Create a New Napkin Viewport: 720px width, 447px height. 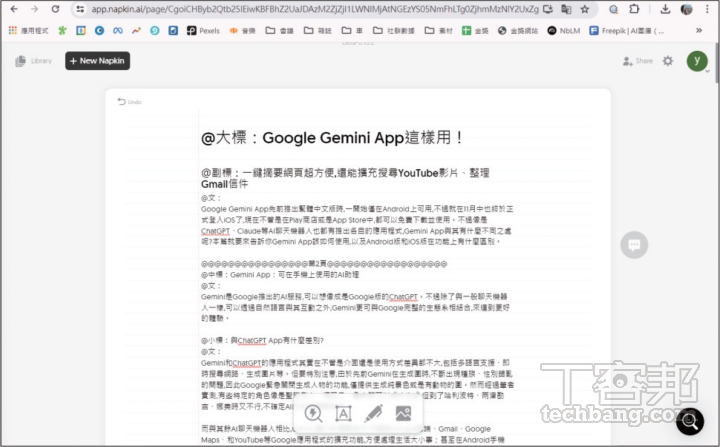97,61
